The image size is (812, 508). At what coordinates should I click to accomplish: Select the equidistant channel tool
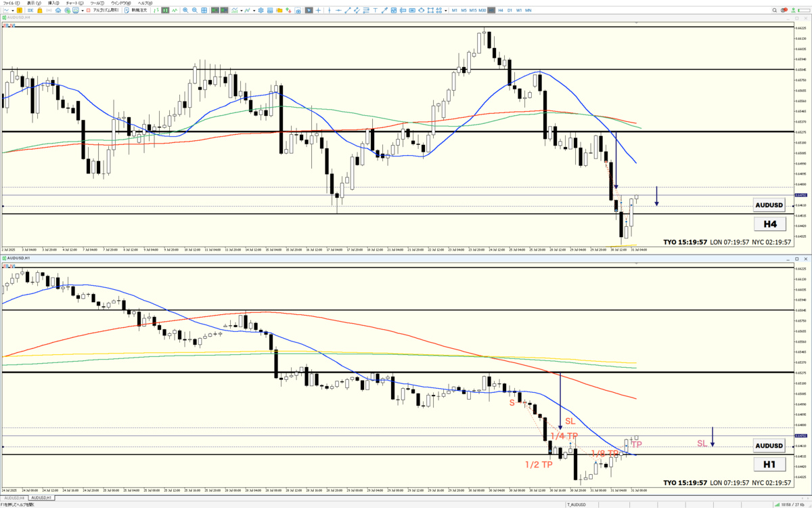pos(357,10)
